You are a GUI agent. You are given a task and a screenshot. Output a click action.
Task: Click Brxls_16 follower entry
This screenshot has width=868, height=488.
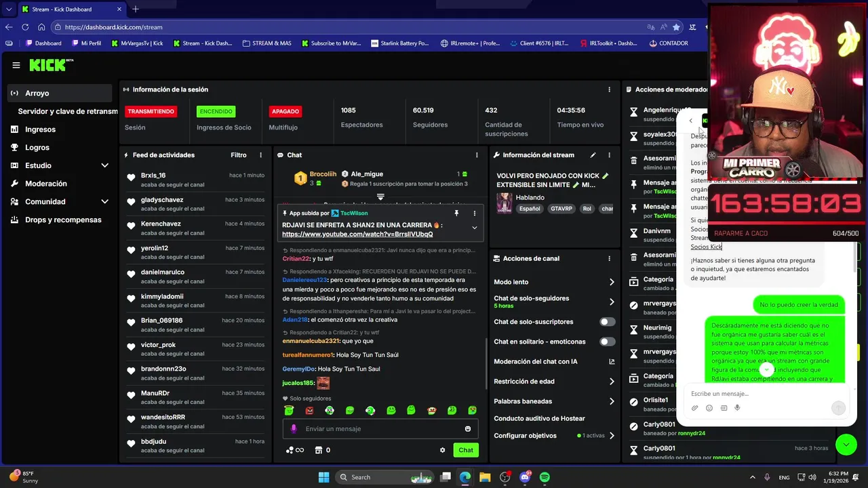[195, 180]
